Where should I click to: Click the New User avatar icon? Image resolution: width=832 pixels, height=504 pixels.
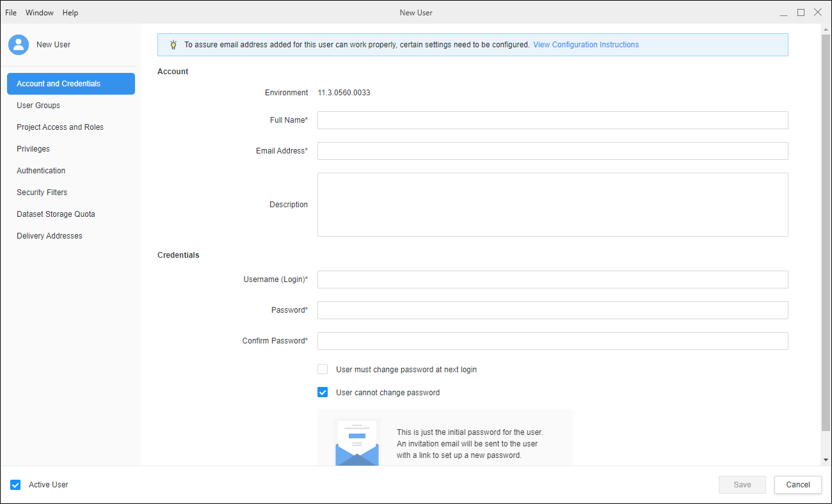tap(19, 45)
